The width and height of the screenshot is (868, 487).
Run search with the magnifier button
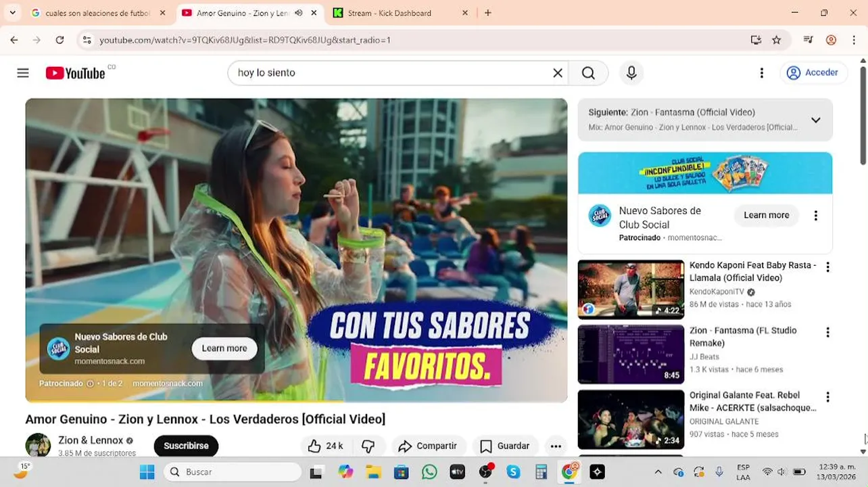[x=588, y=73]
